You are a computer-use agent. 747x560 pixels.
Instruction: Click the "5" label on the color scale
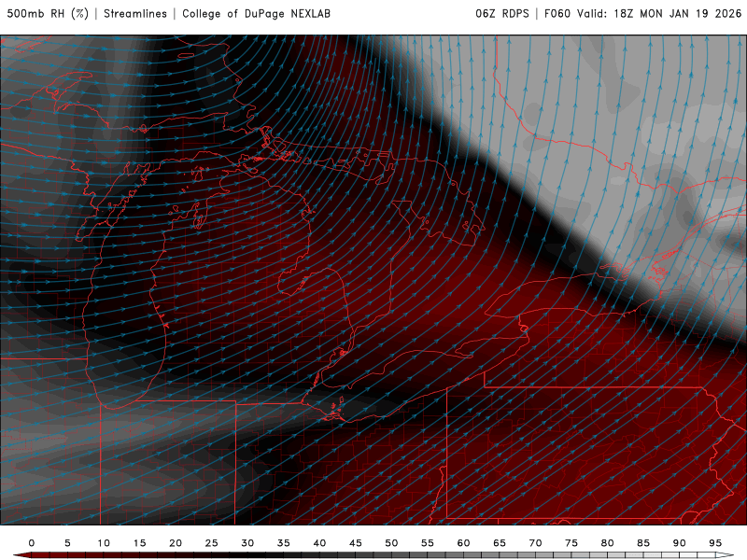(67, 543)
